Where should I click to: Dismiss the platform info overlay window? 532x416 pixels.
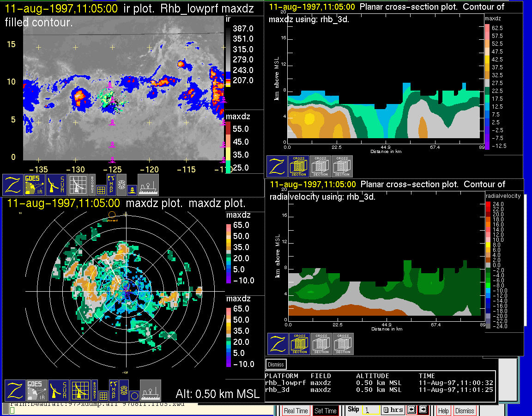(x=276, y=364)
